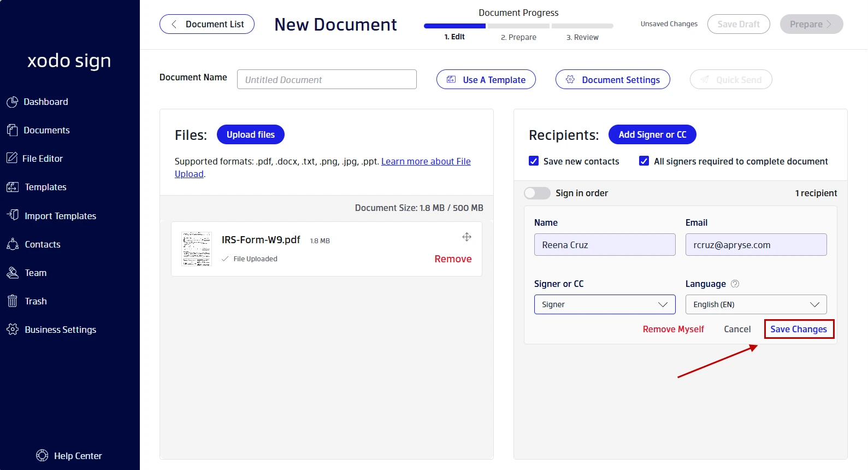Click the Team people icon

pyautogui.click(x=12, y=272)
